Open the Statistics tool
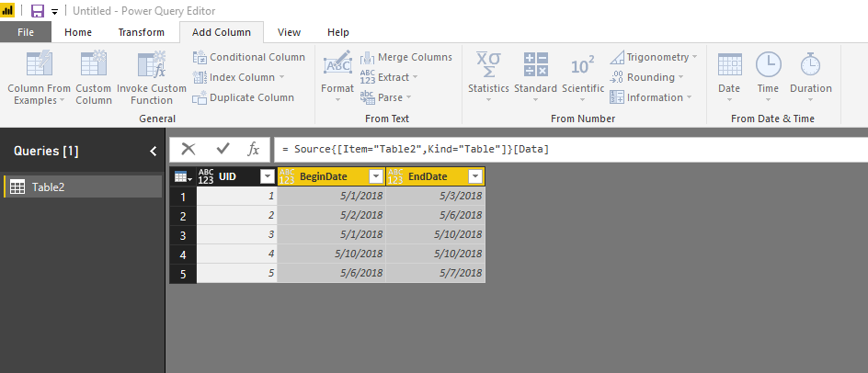 [488, 76]
